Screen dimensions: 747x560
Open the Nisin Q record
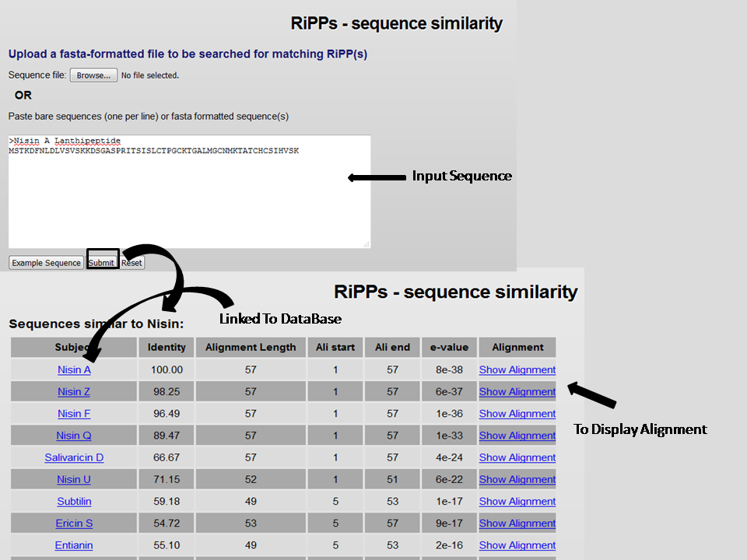click(74, 435)
